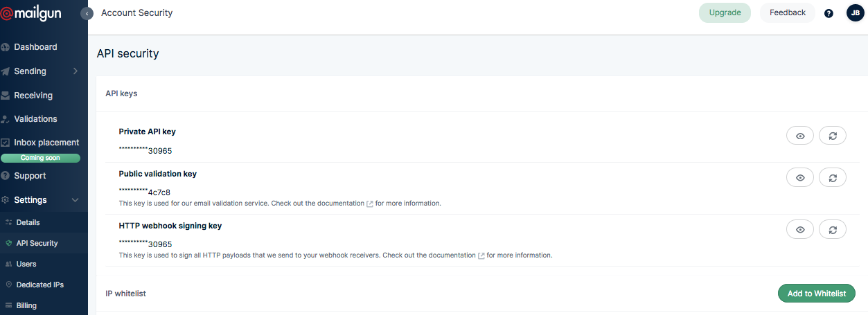Collapse the sidebar with the arrow button
868x315 pixels.
pyautogui.click(x=87, y=13)
